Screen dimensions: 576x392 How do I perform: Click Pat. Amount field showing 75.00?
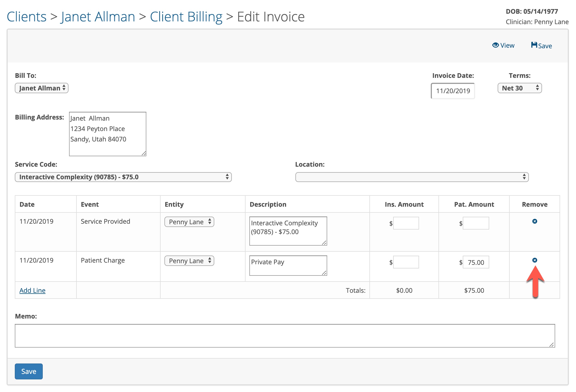click(x=476, y=262)
